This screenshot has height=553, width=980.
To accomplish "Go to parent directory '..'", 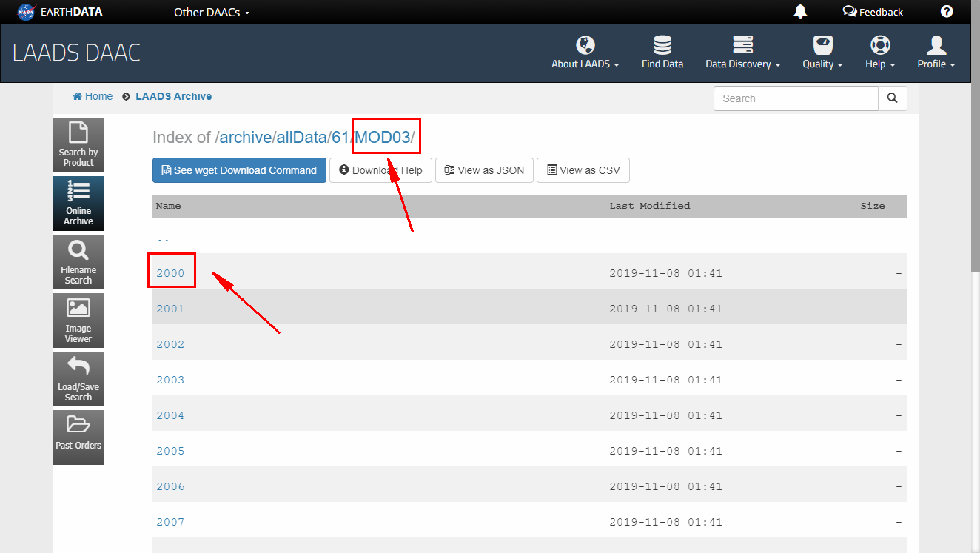I will click(163, 238).
